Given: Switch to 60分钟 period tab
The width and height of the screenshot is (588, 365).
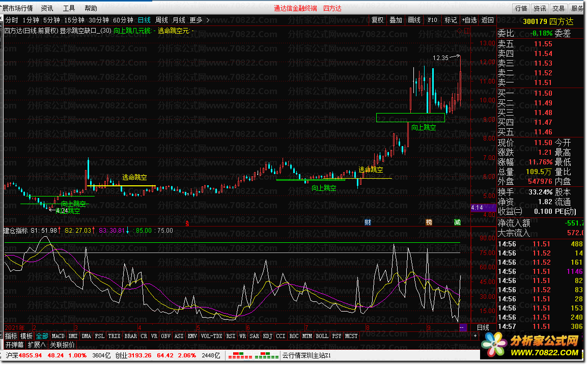Looking at the screenshot, I should point(123,20).
